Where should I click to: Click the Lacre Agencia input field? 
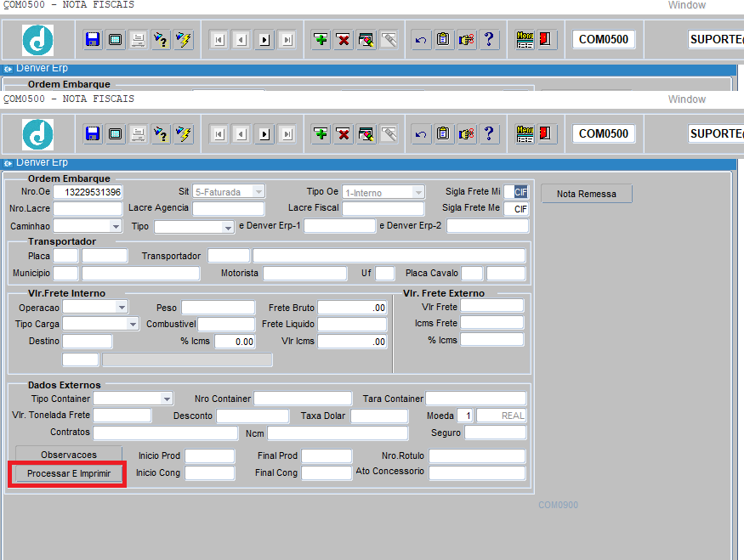228,209
